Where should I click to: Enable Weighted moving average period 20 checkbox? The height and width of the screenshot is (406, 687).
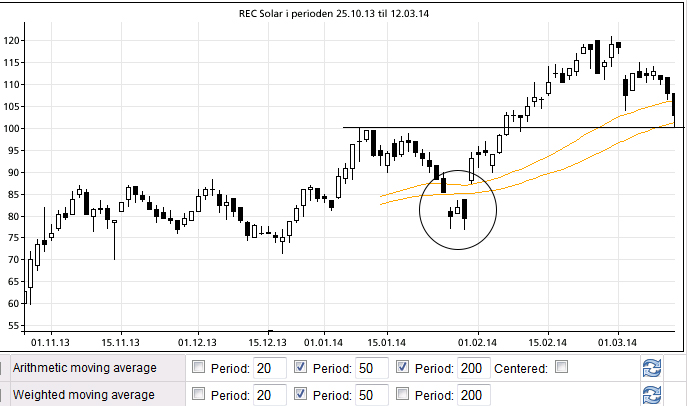[198, 394]
